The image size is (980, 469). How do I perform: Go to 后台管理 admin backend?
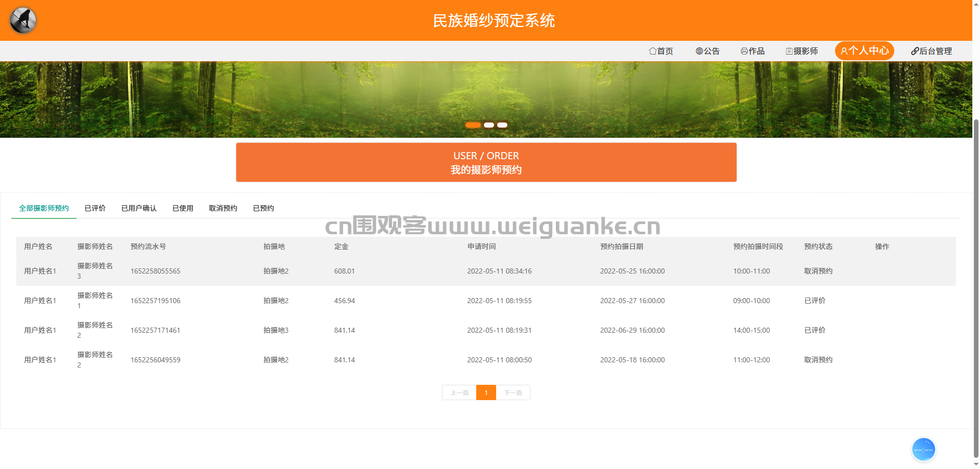pos(932,51)
